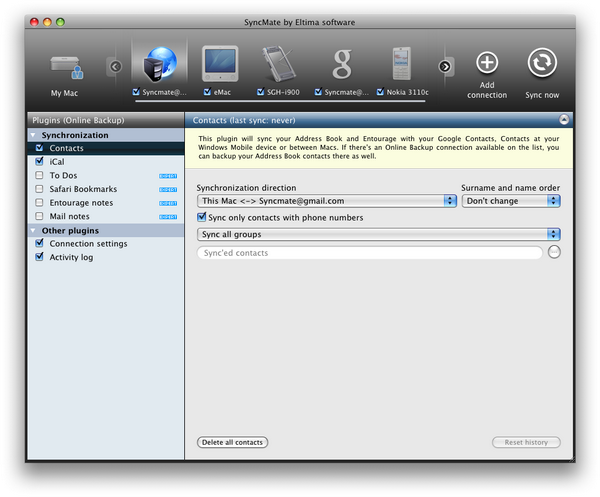Show next devices with right arrow

coord(445,67)
